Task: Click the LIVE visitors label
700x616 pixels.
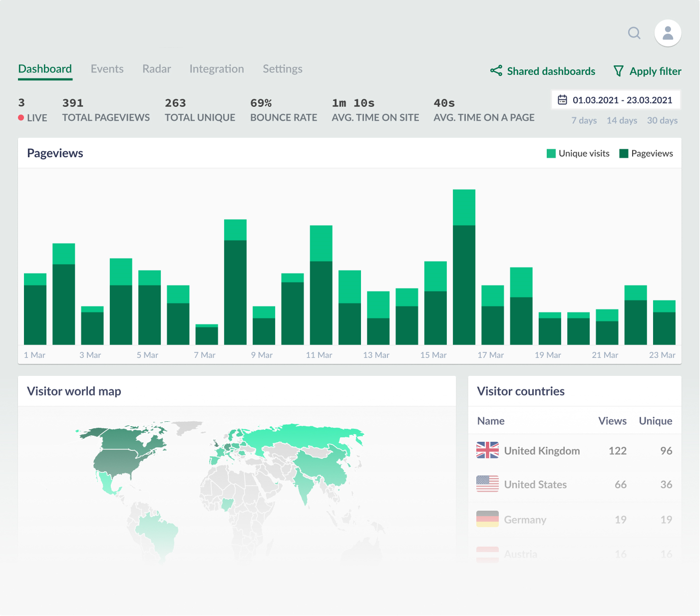Action: coord(37,118)
